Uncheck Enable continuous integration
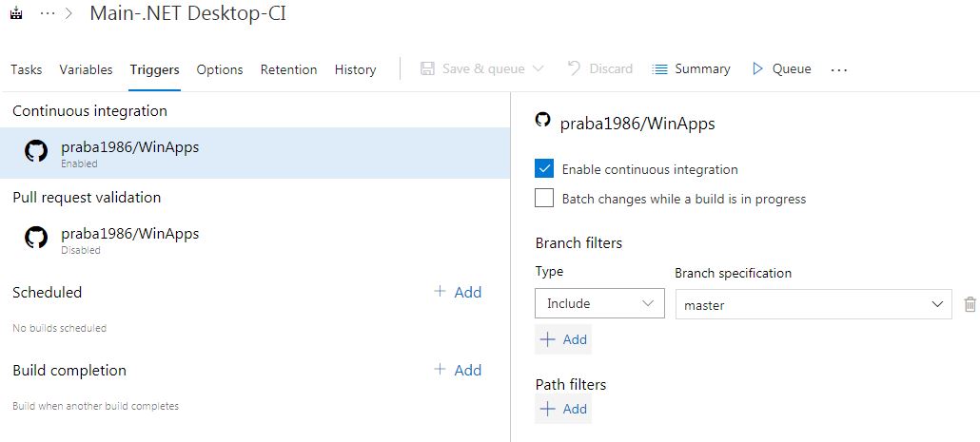The image size is (980, 442). click(544, 168)
